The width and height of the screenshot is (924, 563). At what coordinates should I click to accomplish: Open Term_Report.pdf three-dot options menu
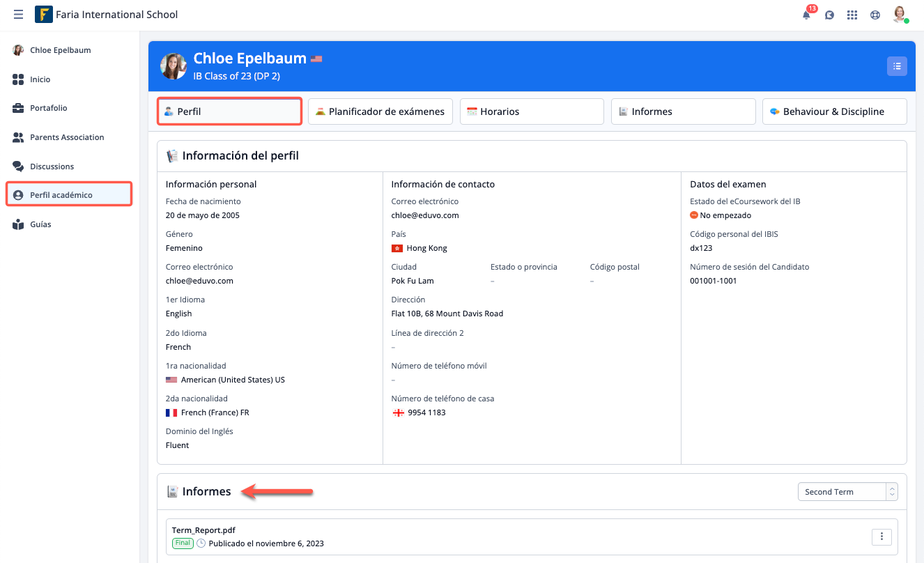[881, 537]
